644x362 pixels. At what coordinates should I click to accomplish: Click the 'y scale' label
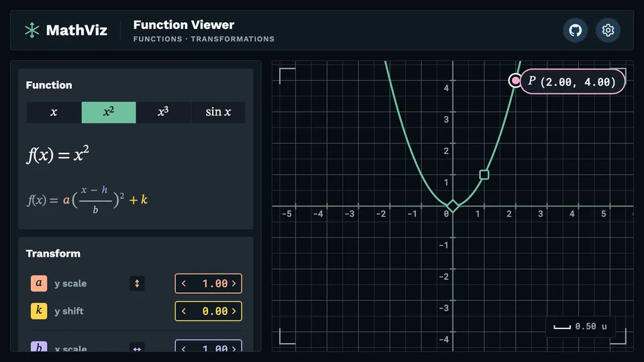[70, 284]
